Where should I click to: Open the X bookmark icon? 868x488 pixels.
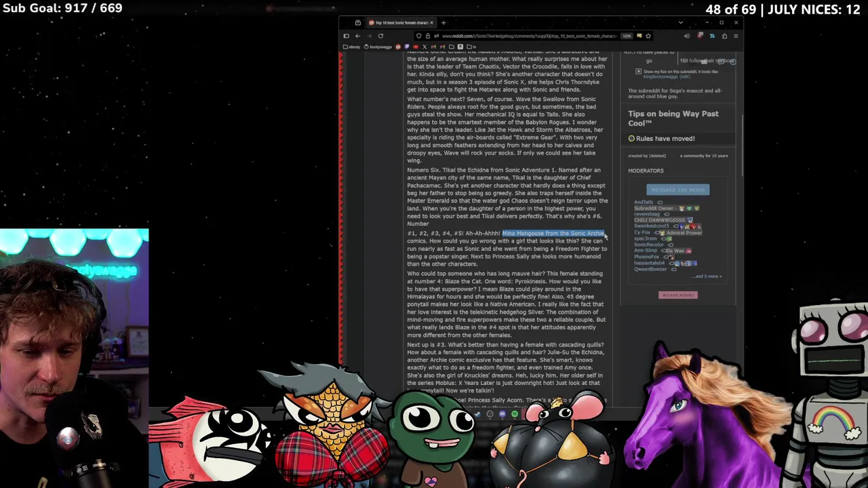[x=425, y=47]
